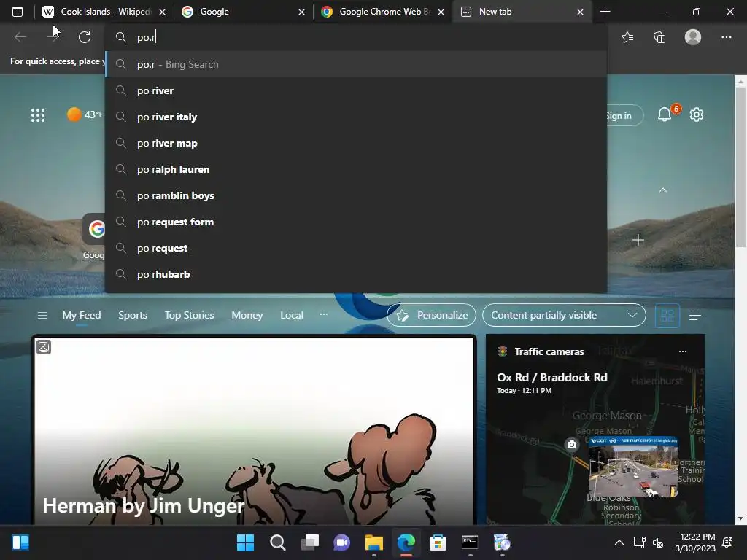
Task: Open File Explorer on taskbar
Action: tap(374, 542)
